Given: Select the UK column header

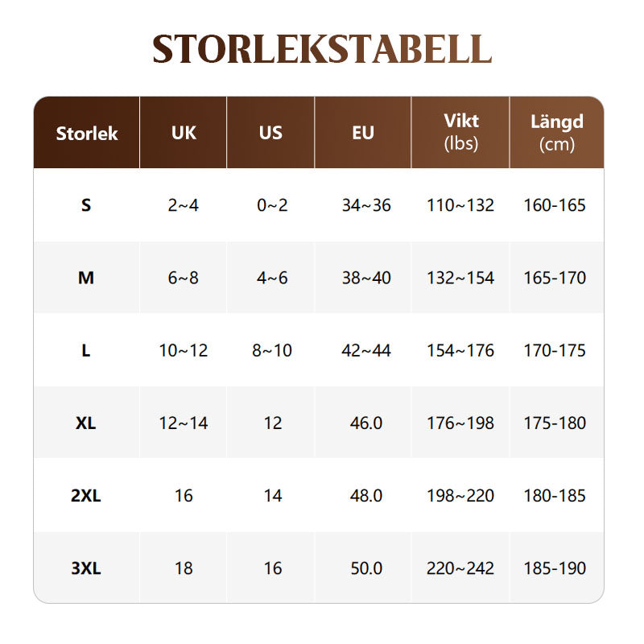Looking at the screenshot, I should tap(184, 133).
